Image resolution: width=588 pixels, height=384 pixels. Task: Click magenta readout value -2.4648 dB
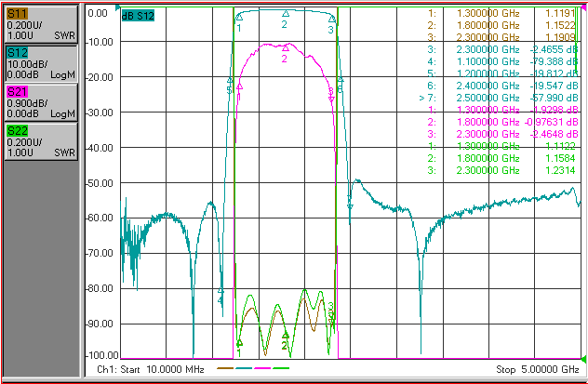tap(554, 134)
